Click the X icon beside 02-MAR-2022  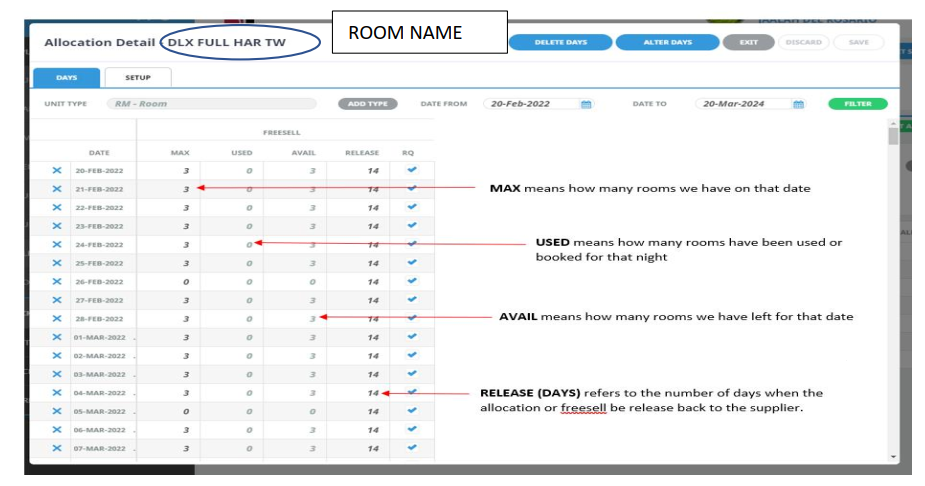[x=57, y=356]
